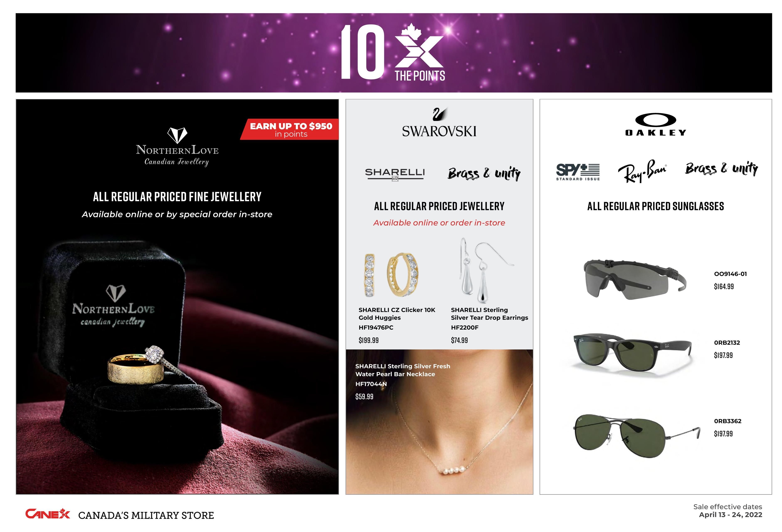
Task: Click the Oakley ellipse logo
Action: coord(655,120)
